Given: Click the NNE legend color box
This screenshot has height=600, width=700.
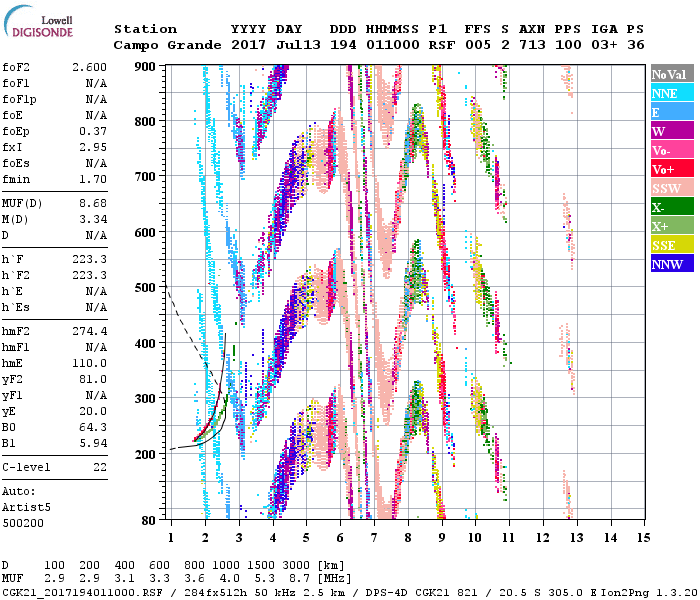Looking at the screenshot, I should [670, 93].
